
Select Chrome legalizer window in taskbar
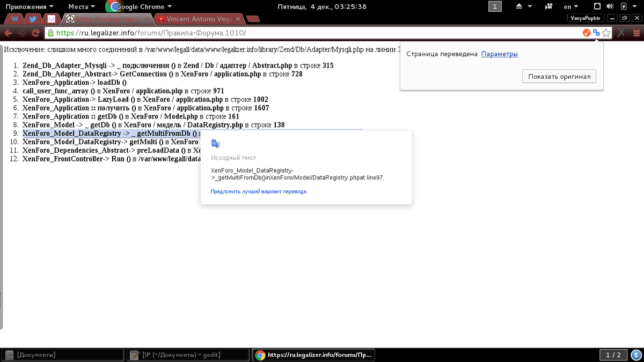coord(313,355)
